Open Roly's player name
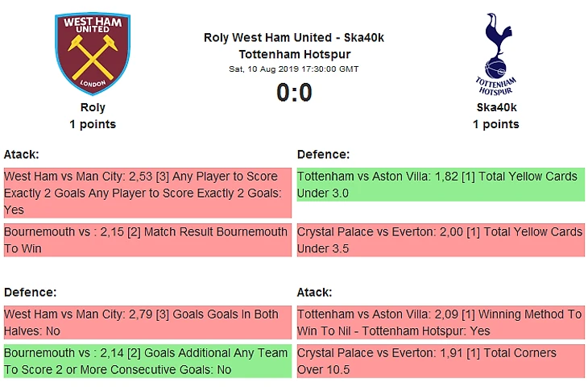The image size is (588, 387). pyautogui.click(x=93, y=107)
